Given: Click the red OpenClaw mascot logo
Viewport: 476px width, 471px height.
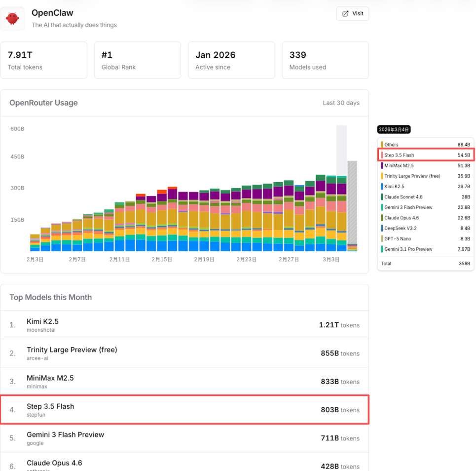Looking at the screenshot, I should point(12,19).
